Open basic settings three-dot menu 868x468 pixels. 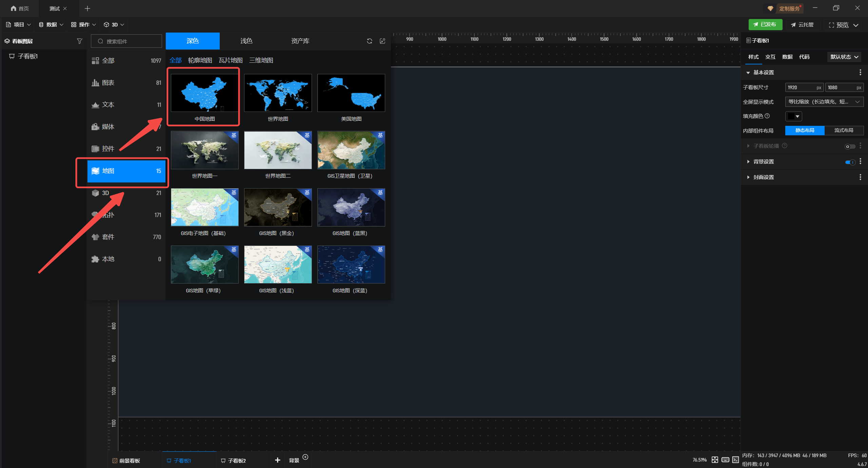click(860, 73)
